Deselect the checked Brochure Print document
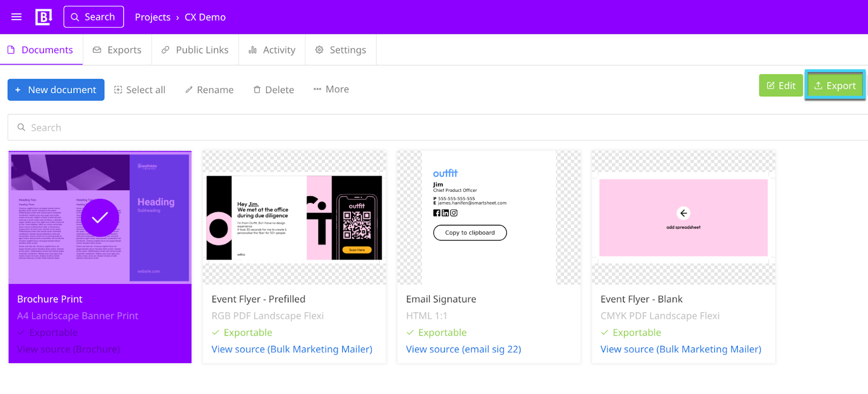Screen dimensions: 868x394 (x=100, y=218)
